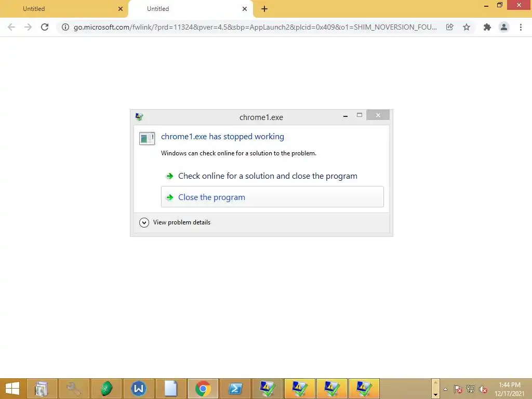Open the Windows Start menu
This screenshot has height=399, width=532.
tap(12, 389)
